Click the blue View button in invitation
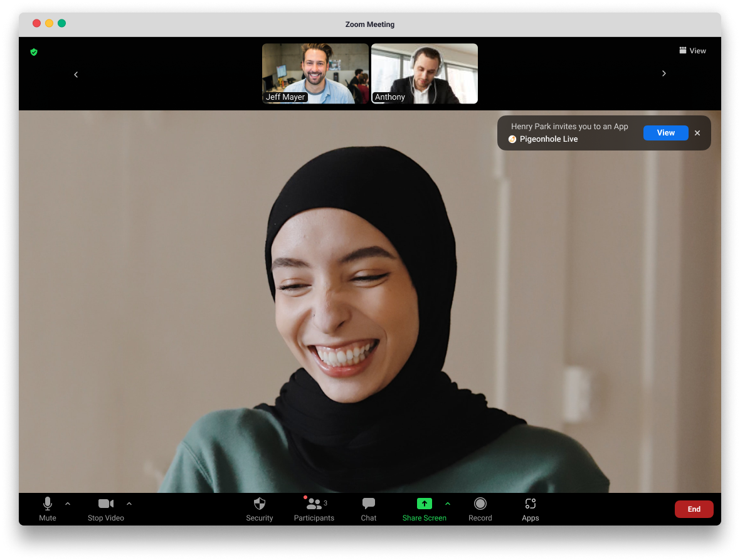 665,133
